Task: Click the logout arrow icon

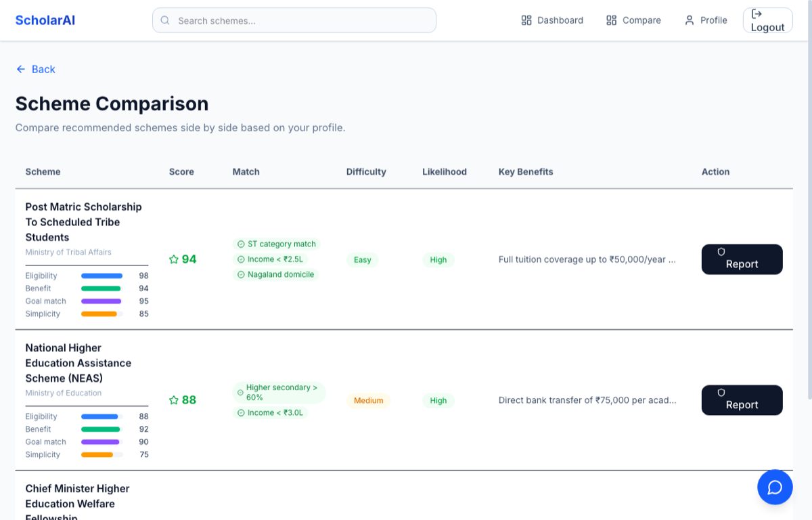Action: click(x=757, y=14)
